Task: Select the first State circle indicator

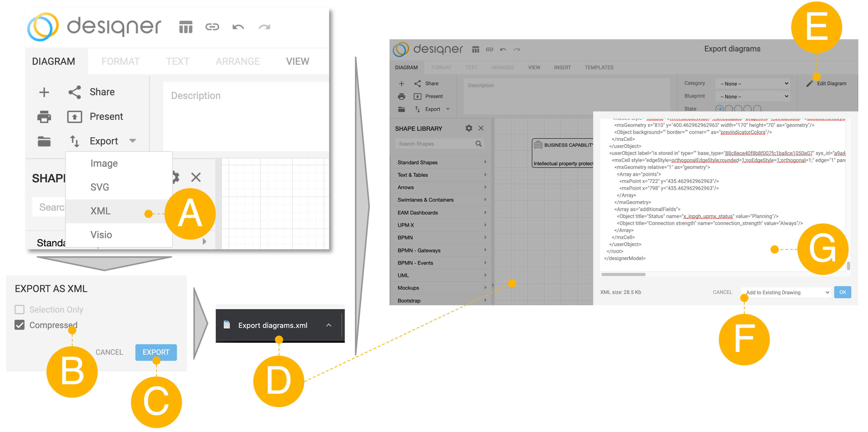Action: coord(719,109)
